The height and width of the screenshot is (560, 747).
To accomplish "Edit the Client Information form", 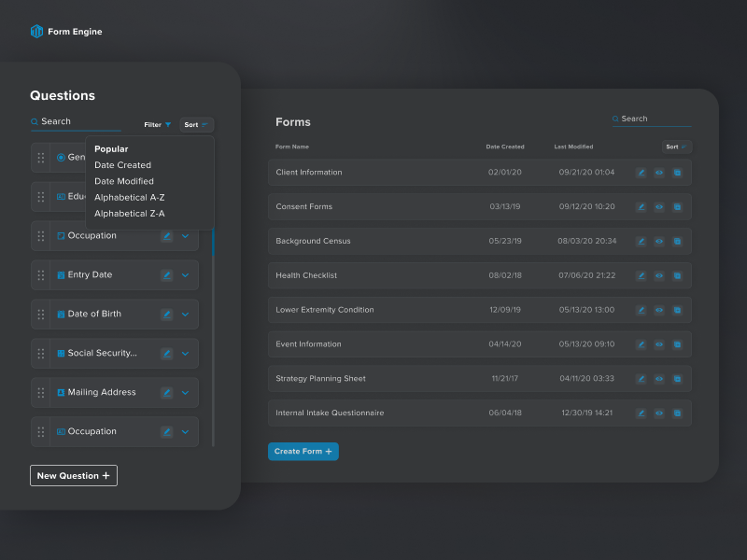I will click(641, 172).
